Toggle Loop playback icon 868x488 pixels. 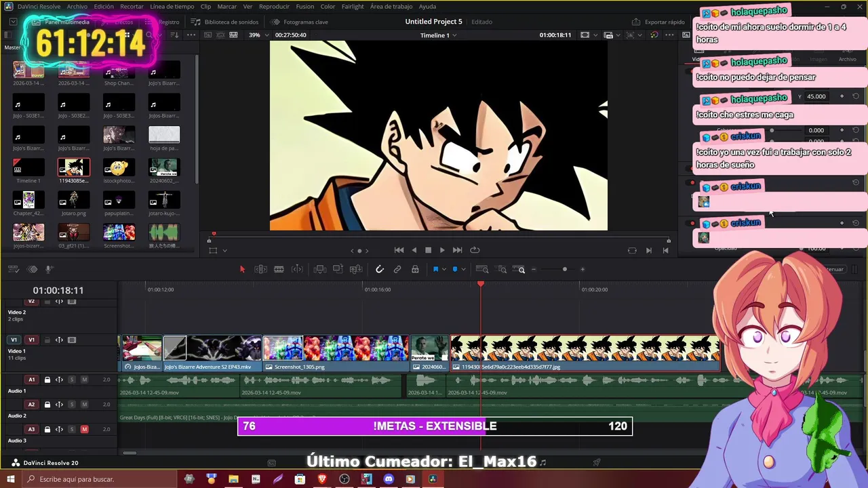click(475, 250)
